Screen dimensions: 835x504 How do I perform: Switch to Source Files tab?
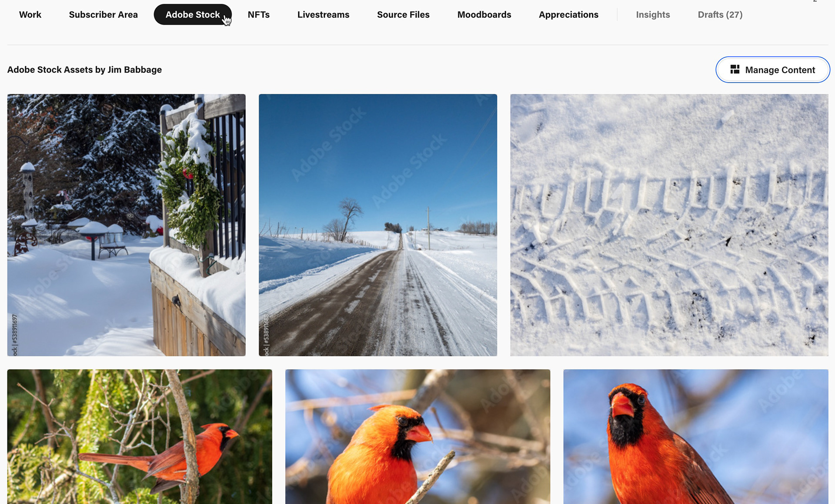click(403, 14)
